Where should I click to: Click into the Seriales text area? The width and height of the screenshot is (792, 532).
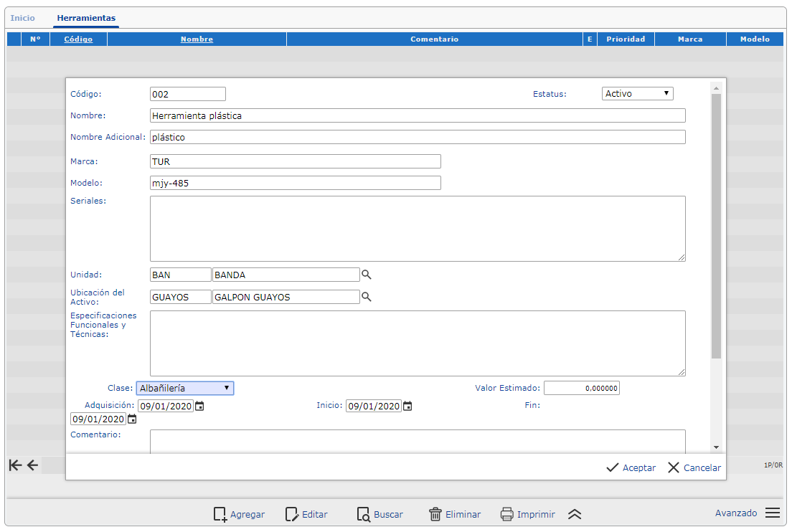click(x=417, y=229)
